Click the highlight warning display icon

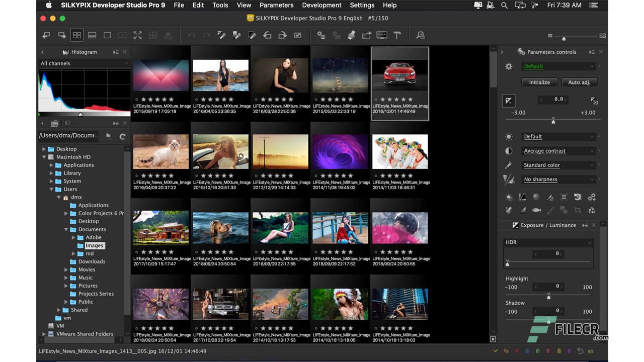pyautogui.click(x=169, y=35)
